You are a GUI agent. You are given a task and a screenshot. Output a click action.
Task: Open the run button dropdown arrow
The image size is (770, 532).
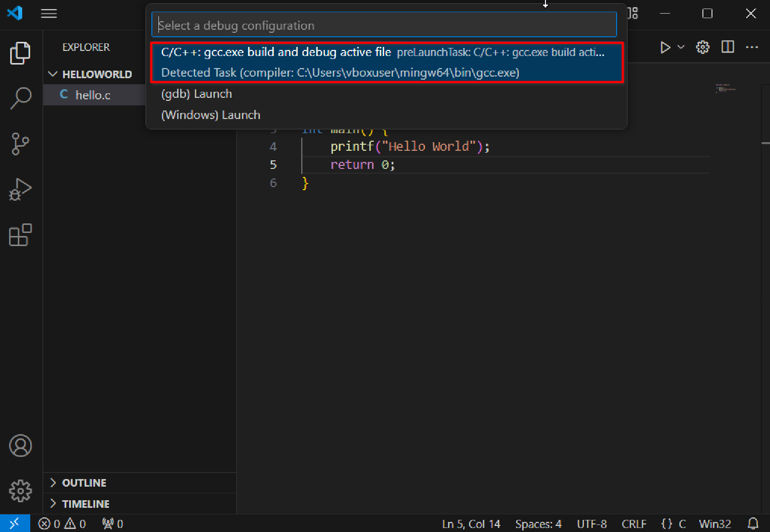point(681,47)
